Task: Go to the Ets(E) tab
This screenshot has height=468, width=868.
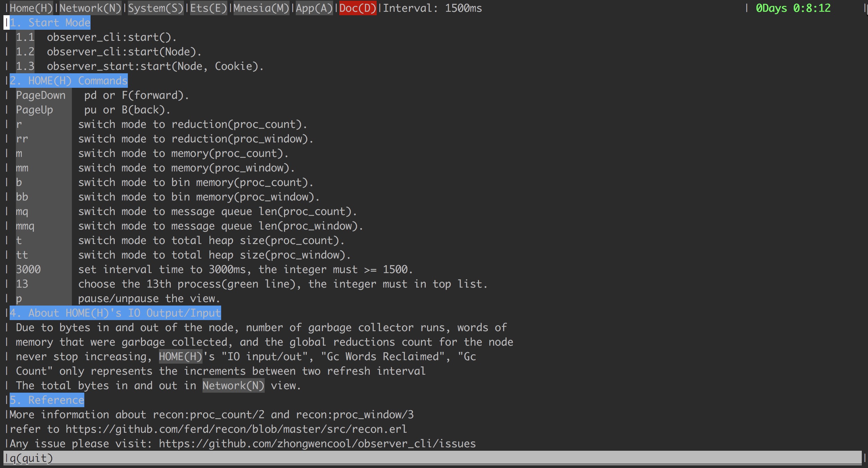Action: (x=208, y=8)
